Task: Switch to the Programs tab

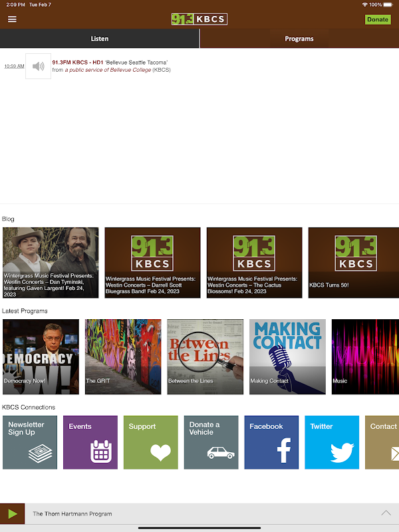Action: (299, 39)
